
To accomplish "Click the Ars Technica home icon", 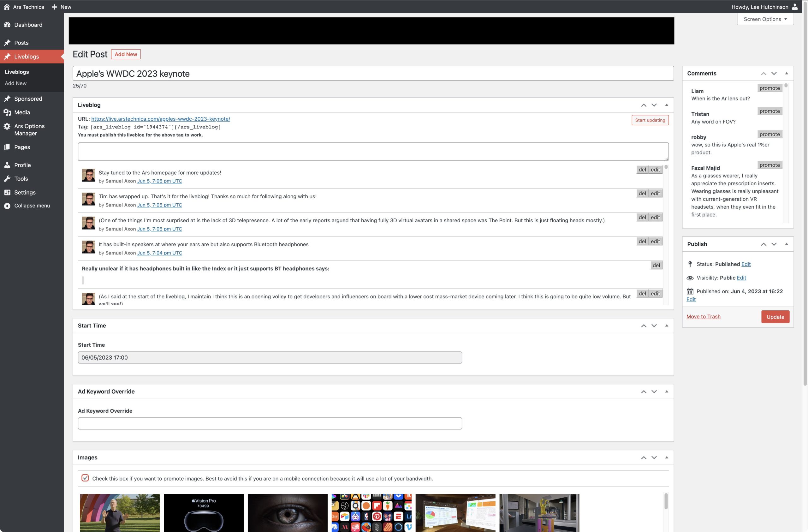I will tap(6, 7).
